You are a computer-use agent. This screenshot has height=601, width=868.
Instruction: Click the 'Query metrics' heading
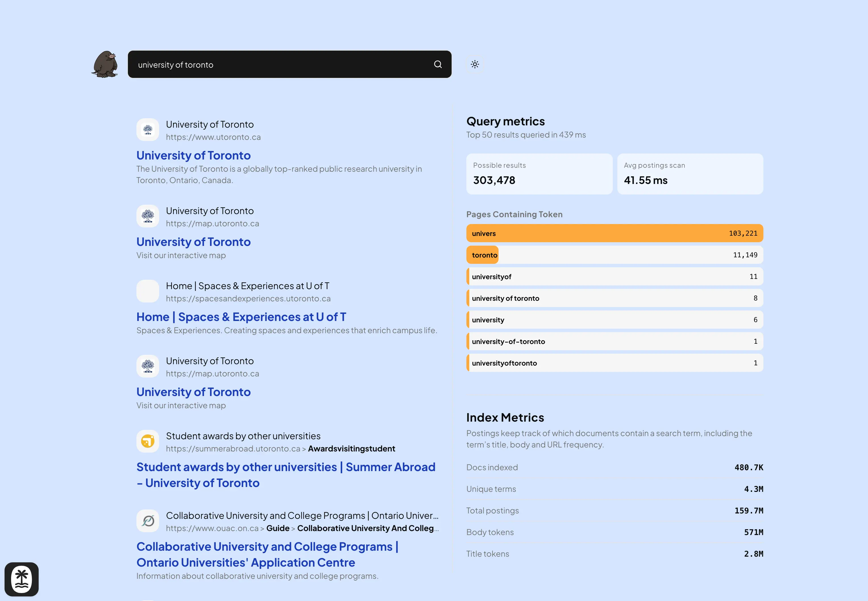pos(506,121)
